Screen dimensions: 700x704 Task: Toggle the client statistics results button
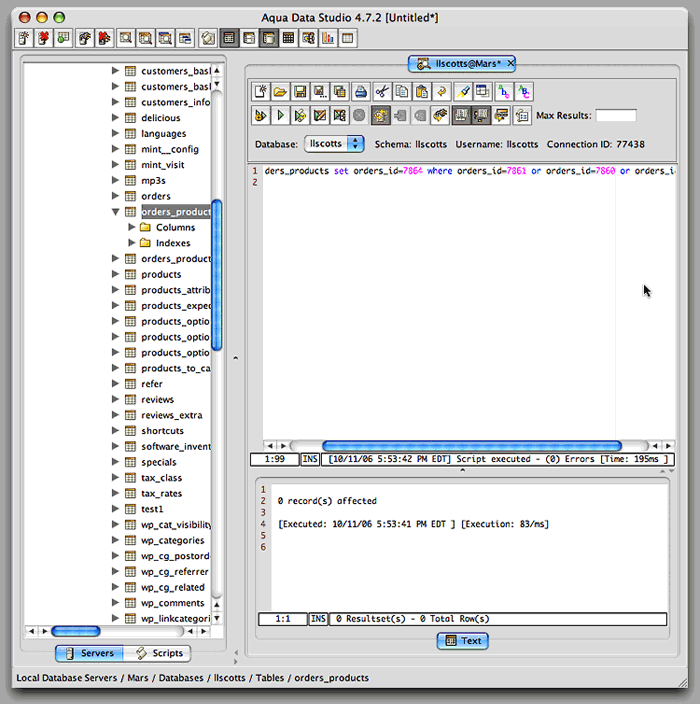(480, 115)
